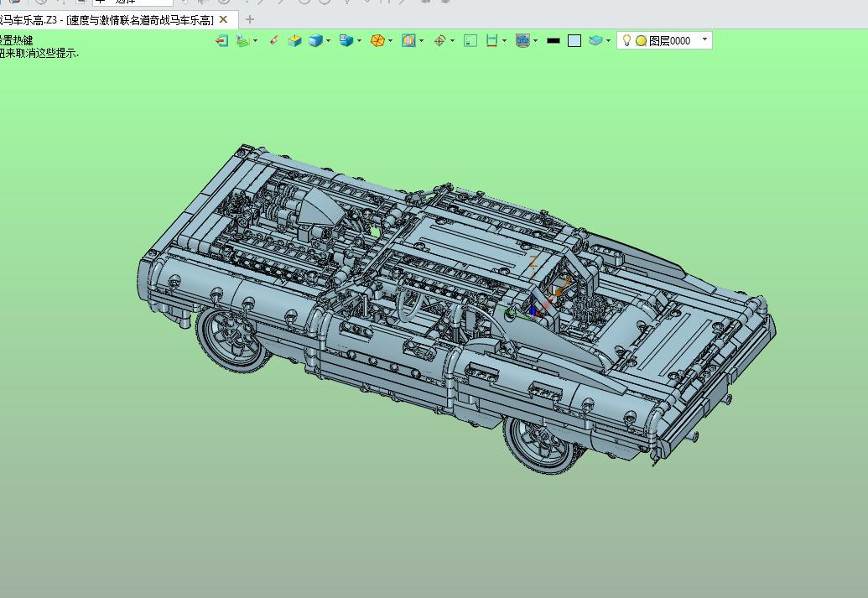Click the exit red-arrow icon
This screenshot has height=598, width=868.
[x=221, y=40]
